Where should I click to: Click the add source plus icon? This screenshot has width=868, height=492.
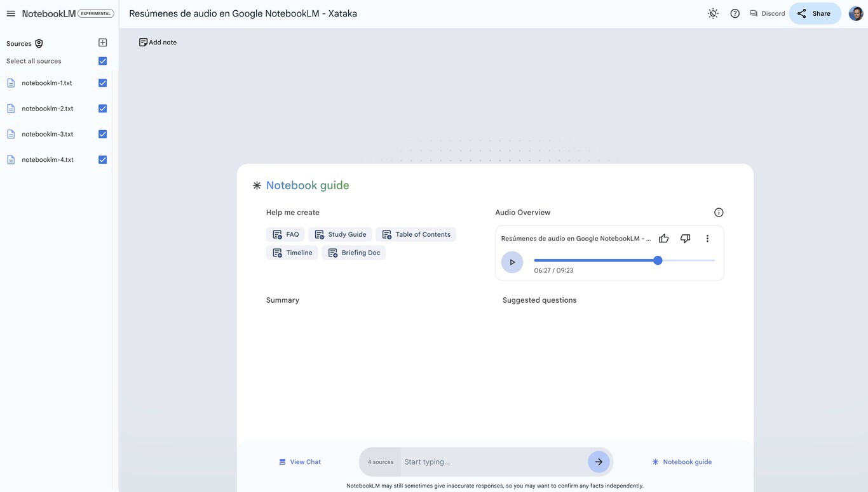(103, 43)
